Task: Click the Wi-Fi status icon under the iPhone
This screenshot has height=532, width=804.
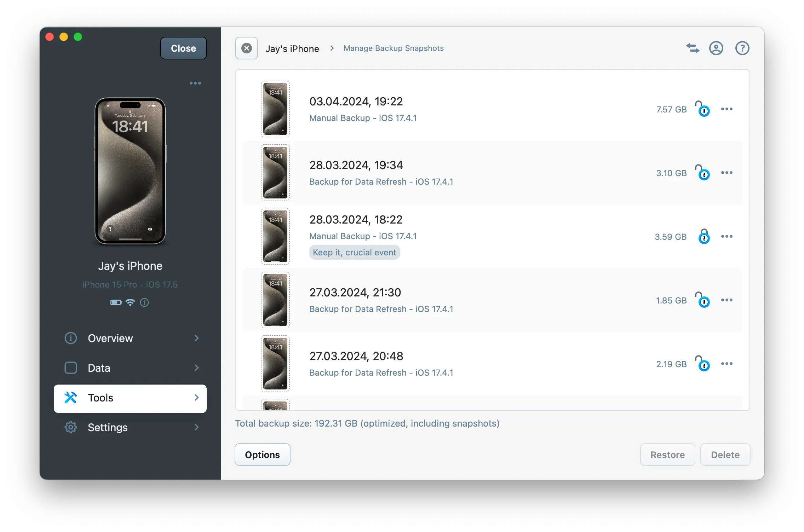Action: 130,303
